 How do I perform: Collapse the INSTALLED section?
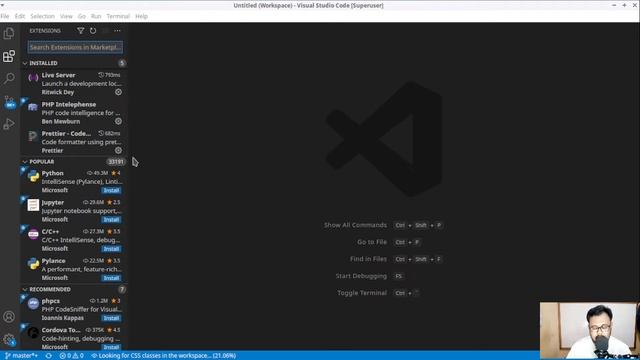coord(25,63)
